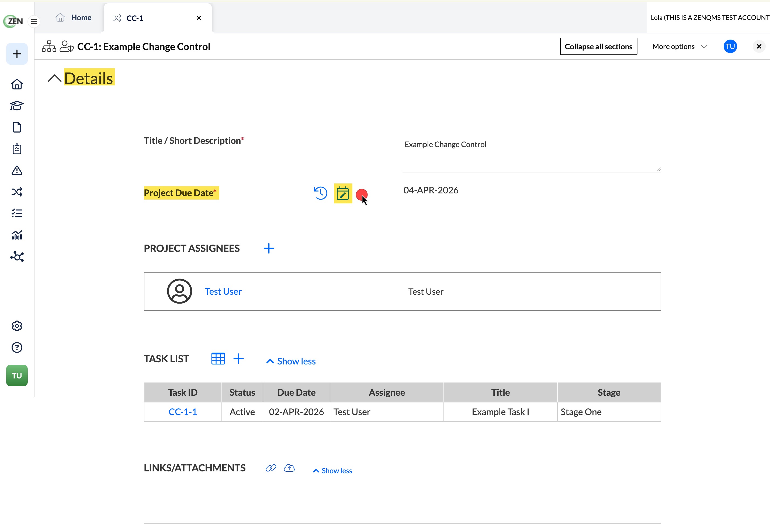The image size is (770, 532).
Task: Upload an attachment via cloud icon
Action: pyautogui.click(x=289, y=468)
